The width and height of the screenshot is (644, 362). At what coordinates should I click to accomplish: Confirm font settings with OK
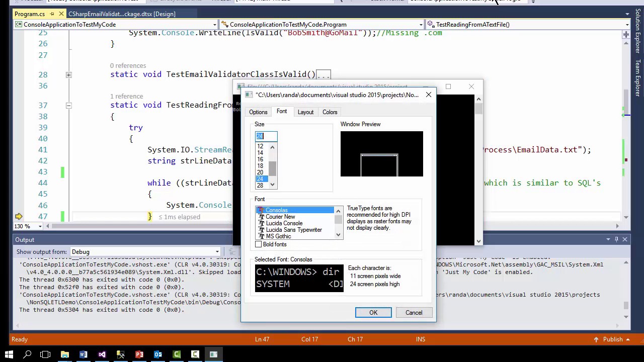[373, 313]
